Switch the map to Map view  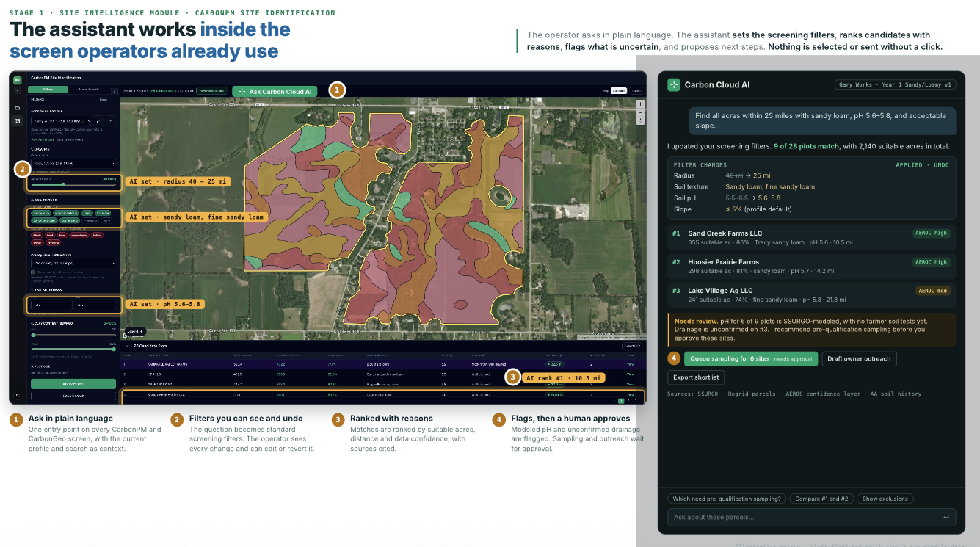click(x=606, y=91)
